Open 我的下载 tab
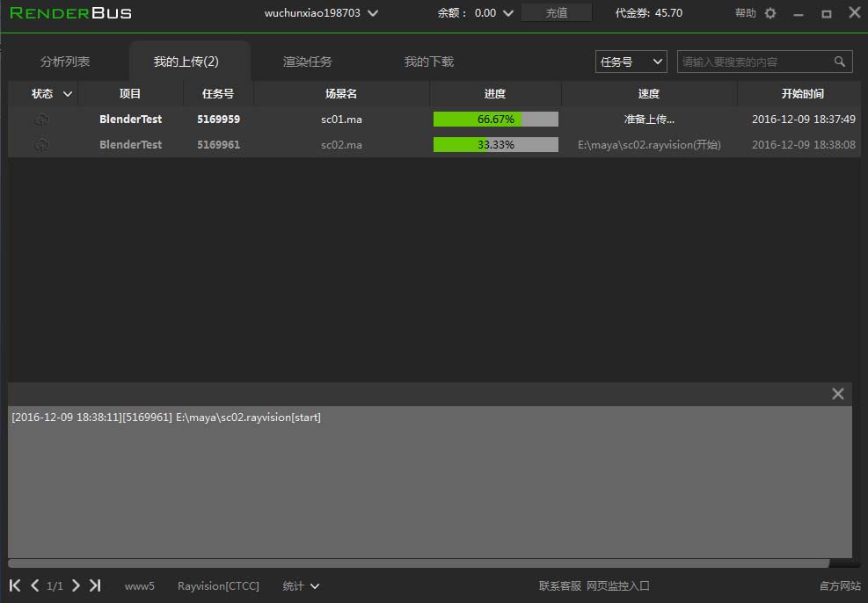 point(429,62)
